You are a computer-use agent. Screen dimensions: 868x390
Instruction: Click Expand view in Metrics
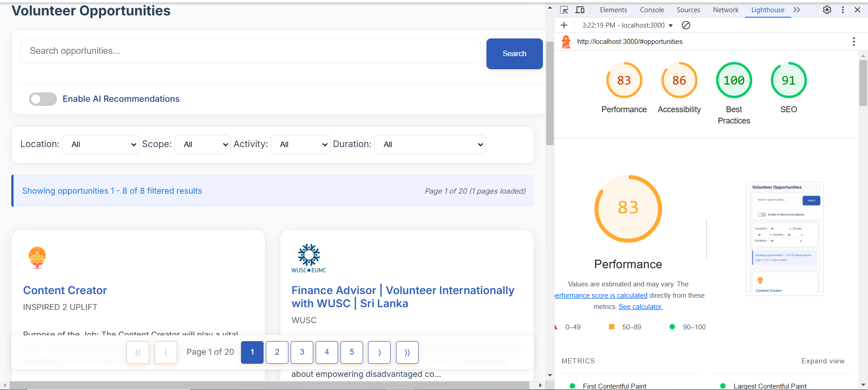click(x=823, y=361)
